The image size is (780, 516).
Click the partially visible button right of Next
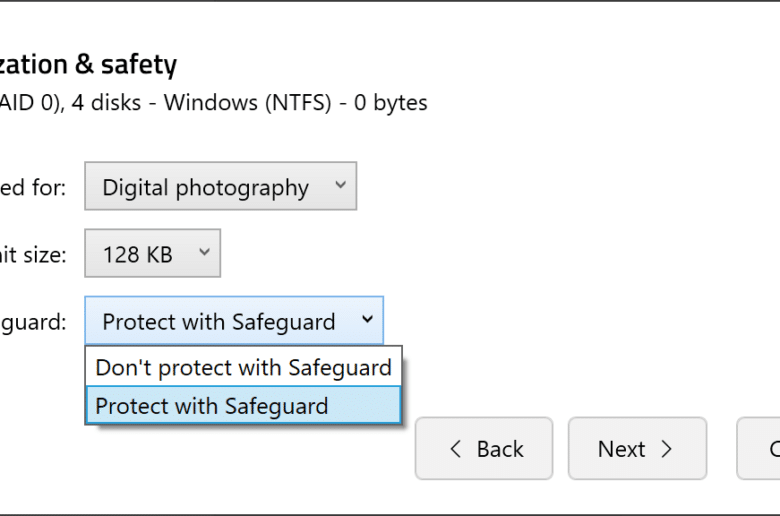[x=758, y=448]
